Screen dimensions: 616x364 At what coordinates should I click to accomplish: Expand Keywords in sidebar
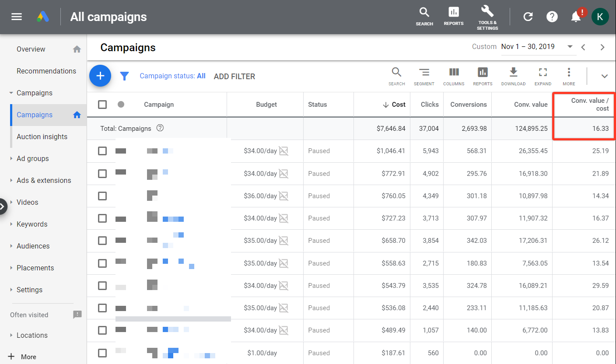[11, 224]
